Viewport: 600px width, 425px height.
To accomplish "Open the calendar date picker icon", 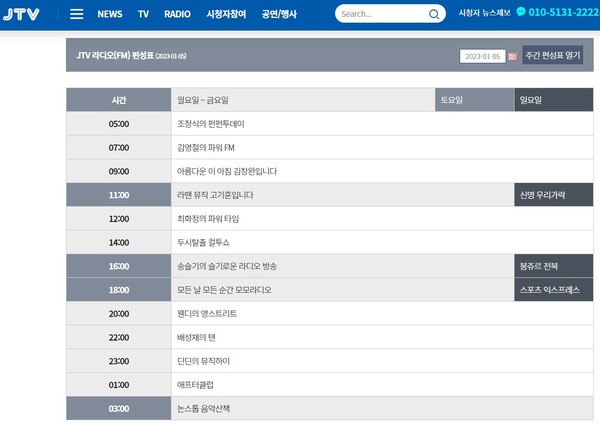I will point(513,57).
